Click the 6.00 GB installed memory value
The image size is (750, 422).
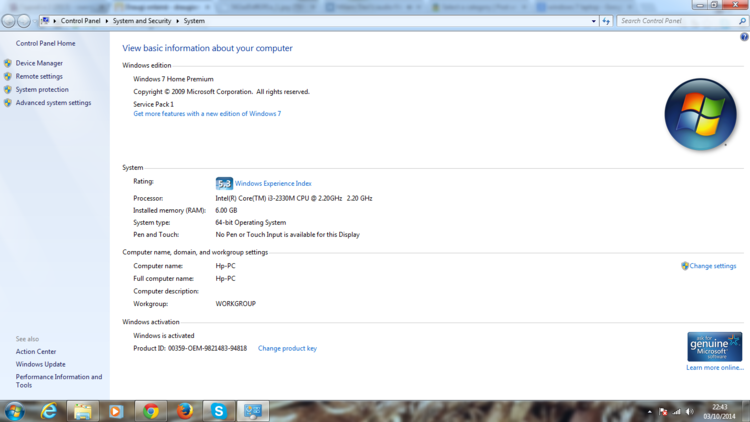226,211
